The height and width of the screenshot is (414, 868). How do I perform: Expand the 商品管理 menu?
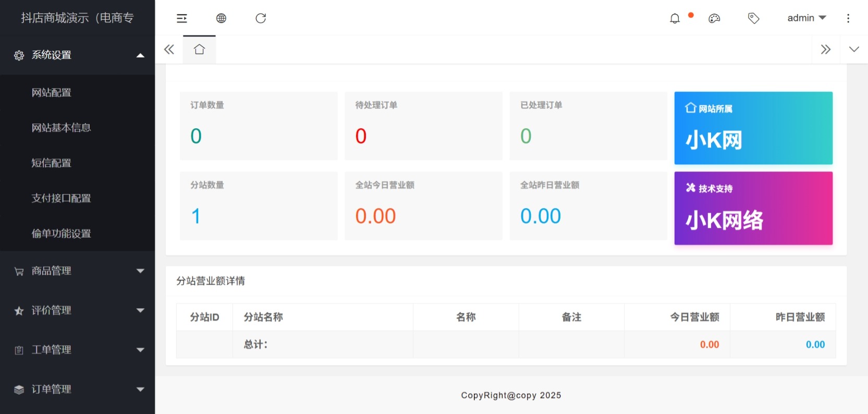point(77,271)
